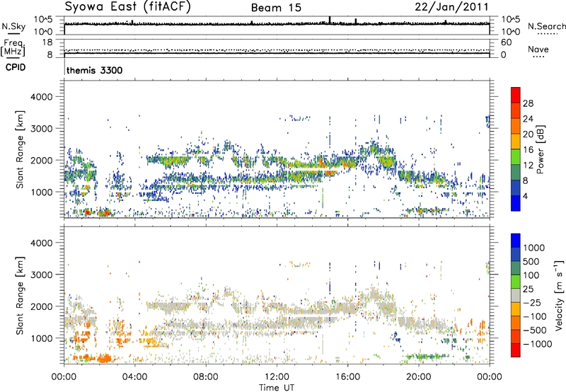The width and height of the screenshot is (566, 392).
Task: Click the red top segment of the Power colorbar
Action: pyautogui.click(x=516, y=95)
